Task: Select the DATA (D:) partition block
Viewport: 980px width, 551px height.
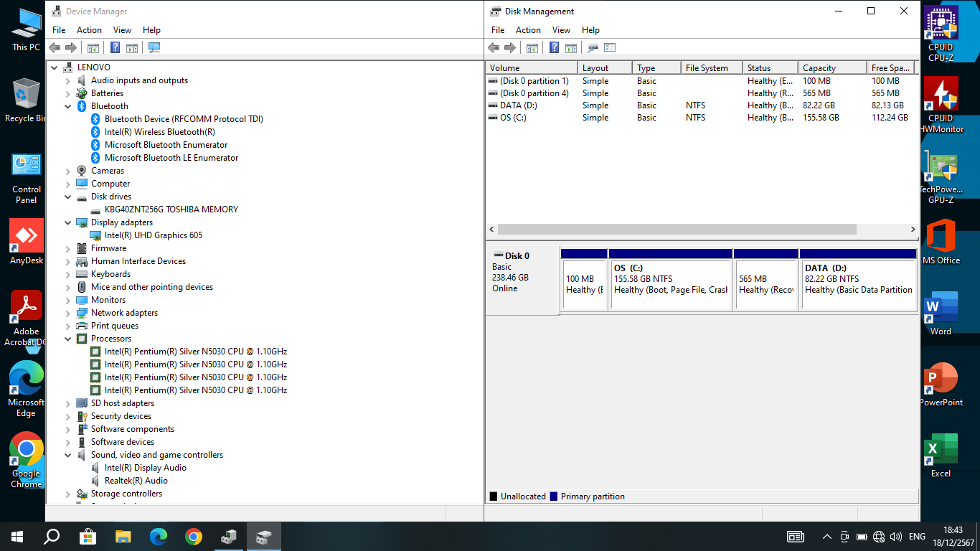Action: (x=858, y=280)
